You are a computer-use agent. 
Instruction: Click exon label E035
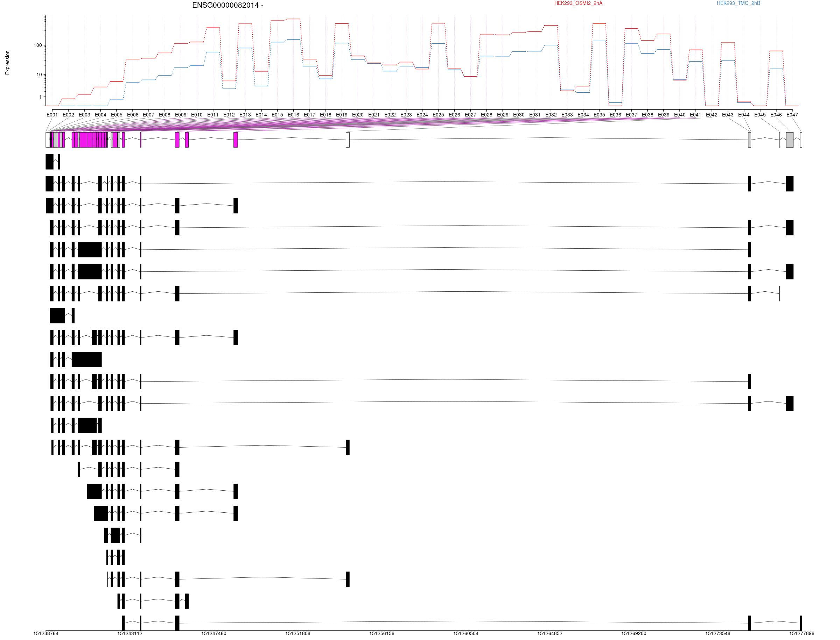[599, 115]
